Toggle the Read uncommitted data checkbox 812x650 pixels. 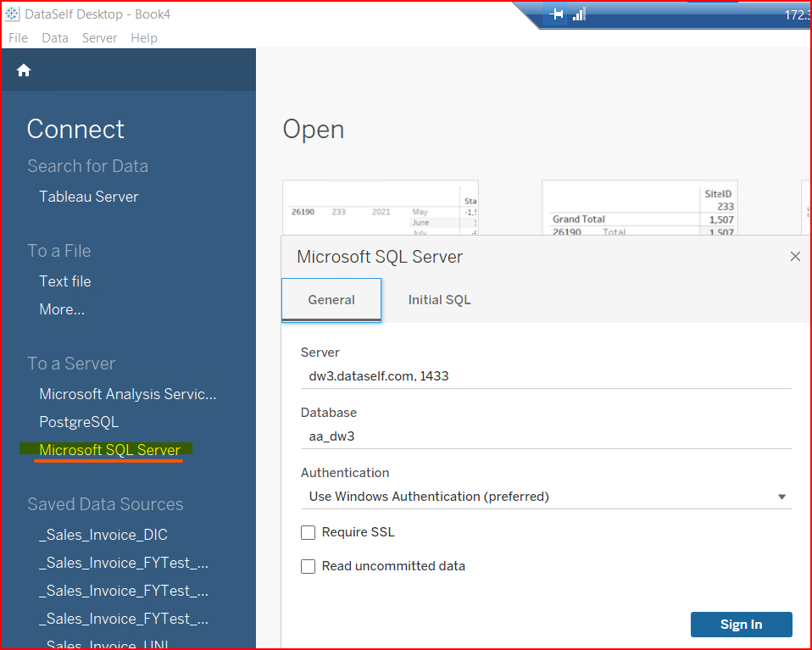coord(309,566)
